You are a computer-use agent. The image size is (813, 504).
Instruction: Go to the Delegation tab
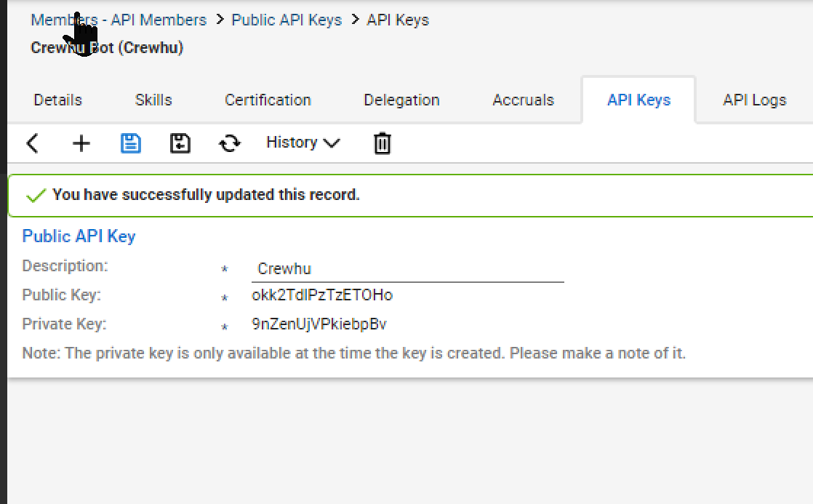tap(402, 100)
